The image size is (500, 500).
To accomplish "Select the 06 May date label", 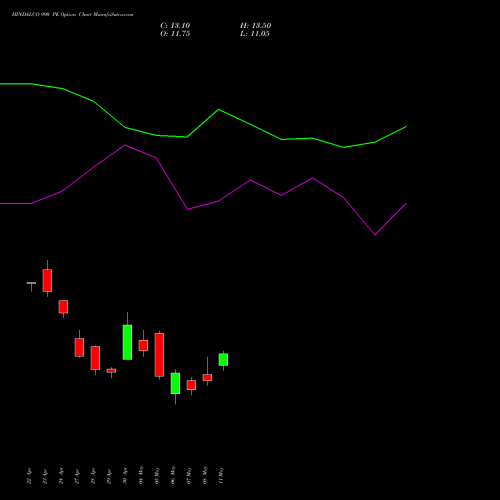I will pos(173,475).
